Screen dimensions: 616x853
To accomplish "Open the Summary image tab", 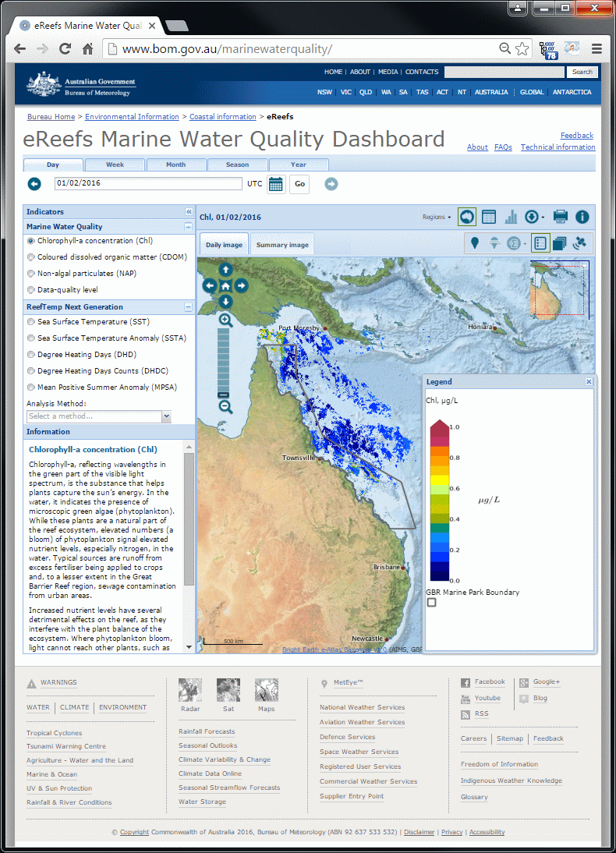I will click(x=282, y=244).
